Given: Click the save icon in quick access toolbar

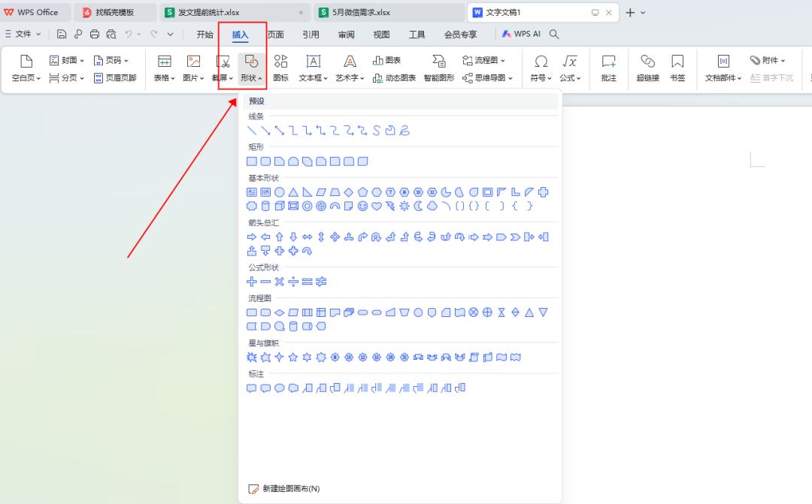Looking at the screenshot, I should coord(62,34).
